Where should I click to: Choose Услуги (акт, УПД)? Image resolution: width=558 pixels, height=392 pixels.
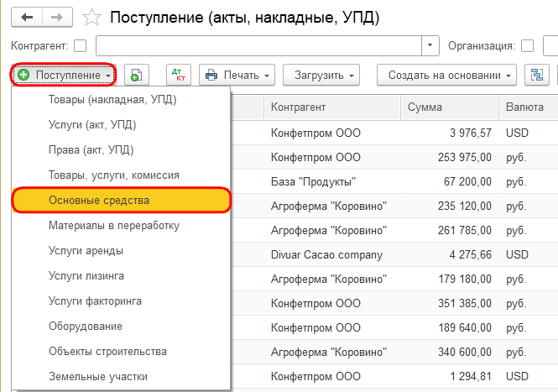pos(121,124)
